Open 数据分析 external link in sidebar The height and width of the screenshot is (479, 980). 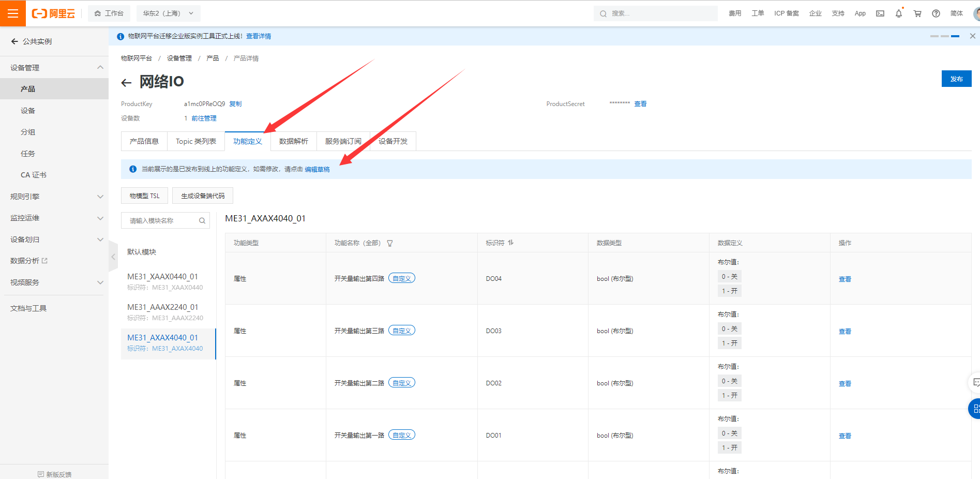29,261
